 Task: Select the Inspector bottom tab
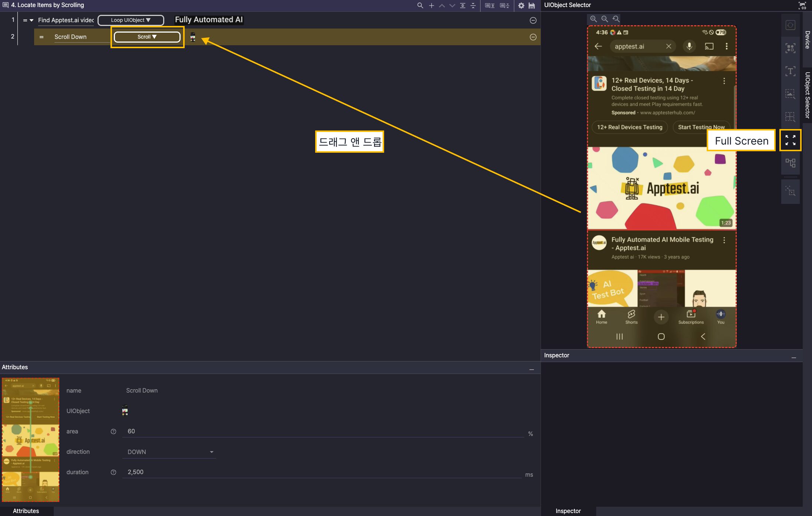(568, 511)
